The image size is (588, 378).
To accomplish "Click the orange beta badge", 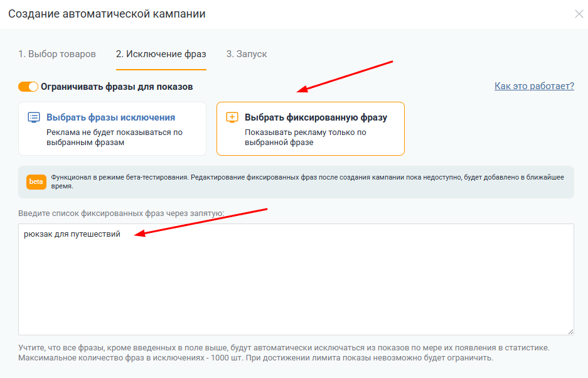I will click(36, 181).
